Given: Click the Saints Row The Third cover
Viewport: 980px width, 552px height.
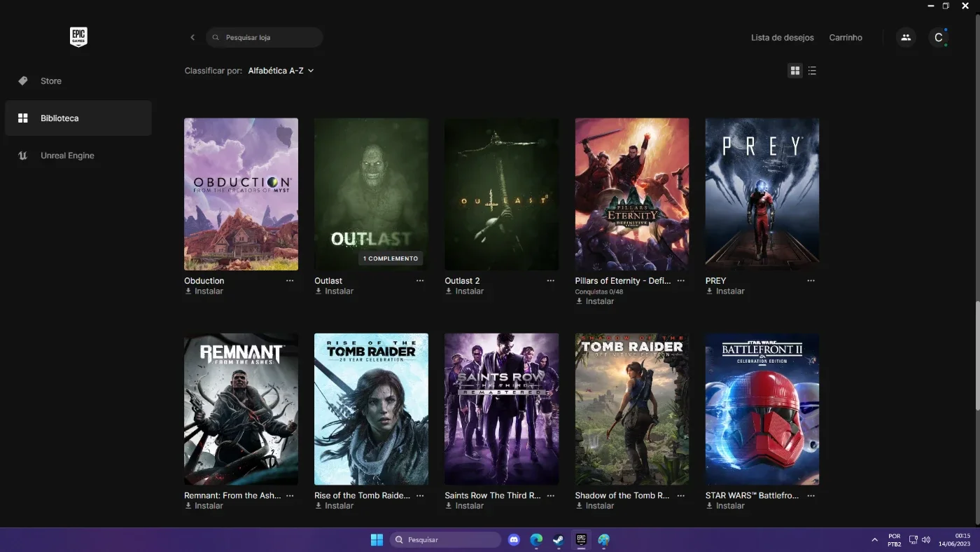Looking at the screenshot, I should pos(502,409).
